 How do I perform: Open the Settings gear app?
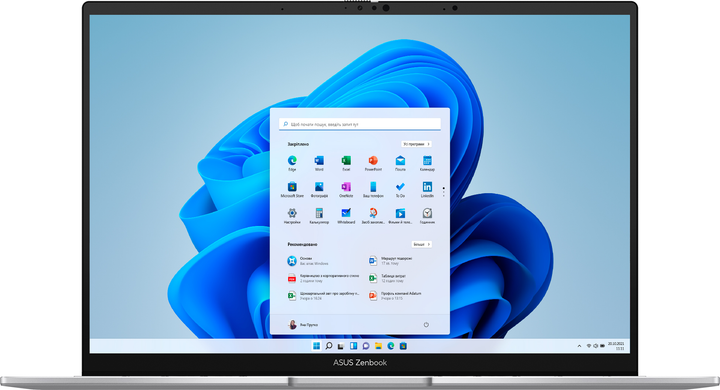coord(292,216)
